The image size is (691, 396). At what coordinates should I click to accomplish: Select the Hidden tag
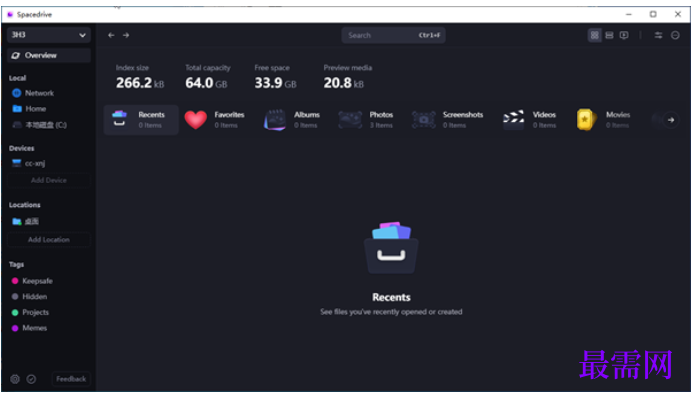[x=29, y=296]
